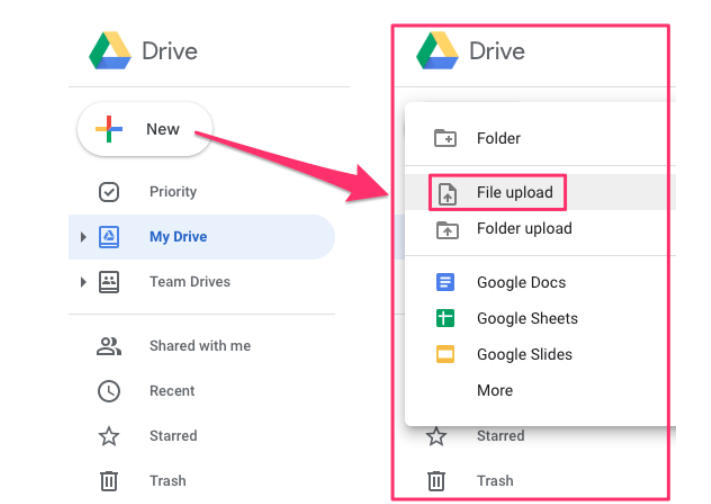Click the New button with plus sign
This screenshot has width=711, height=504.
click(143, 129)
